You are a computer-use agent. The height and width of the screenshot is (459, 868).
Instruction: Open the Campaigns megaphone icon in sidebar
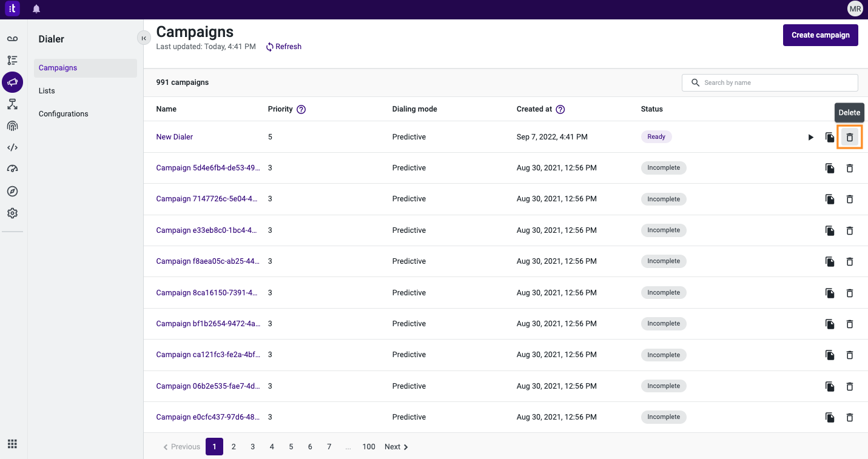13,82
